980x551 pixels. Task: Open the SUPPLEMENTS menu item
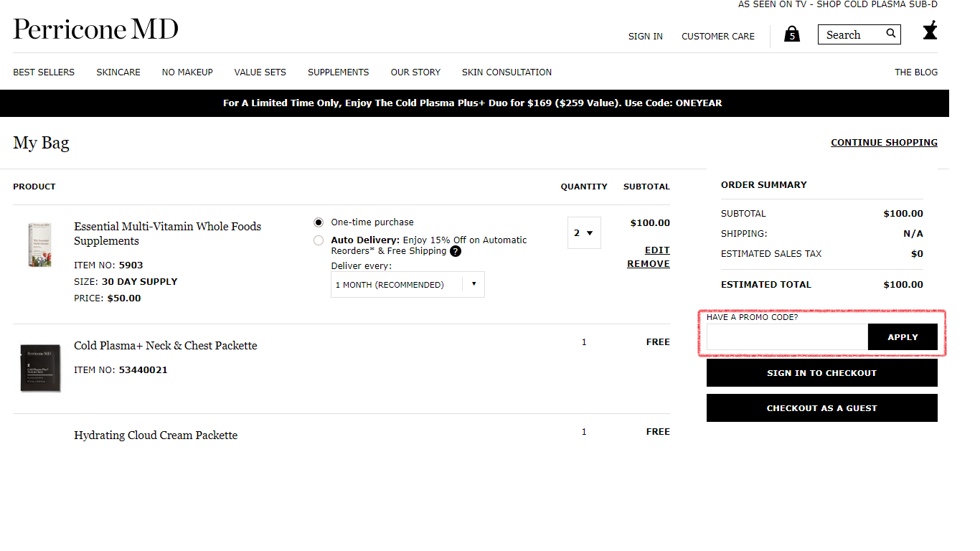click(338, 72)
